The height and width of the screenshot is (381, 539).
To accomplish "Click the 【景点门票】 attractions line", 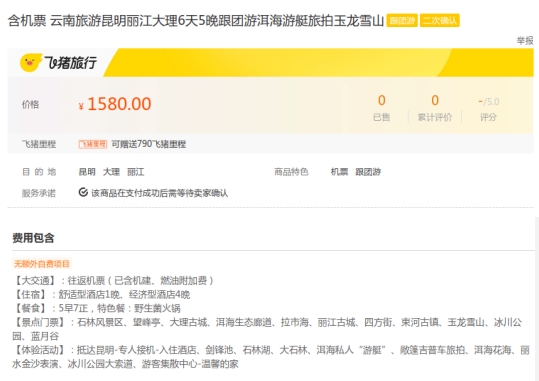I will click(x=267, y=329).
